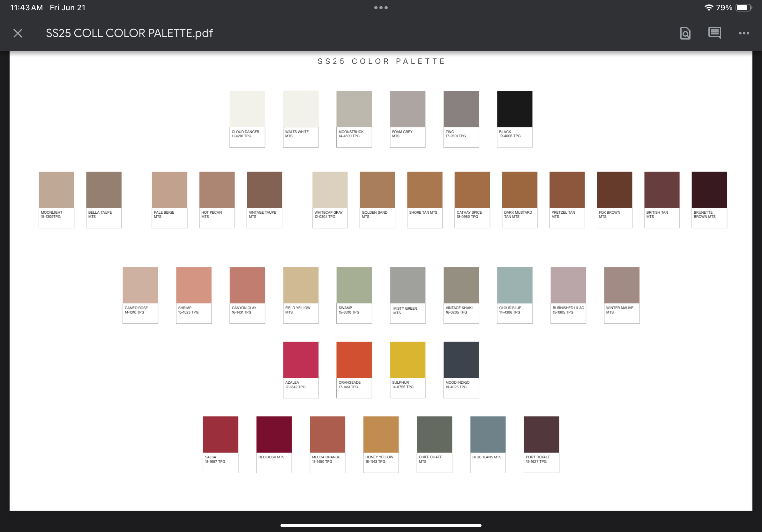Screen dimensions: 762x532
Task: Pick the Mood Indigo swatch
Action: [461, 360]
